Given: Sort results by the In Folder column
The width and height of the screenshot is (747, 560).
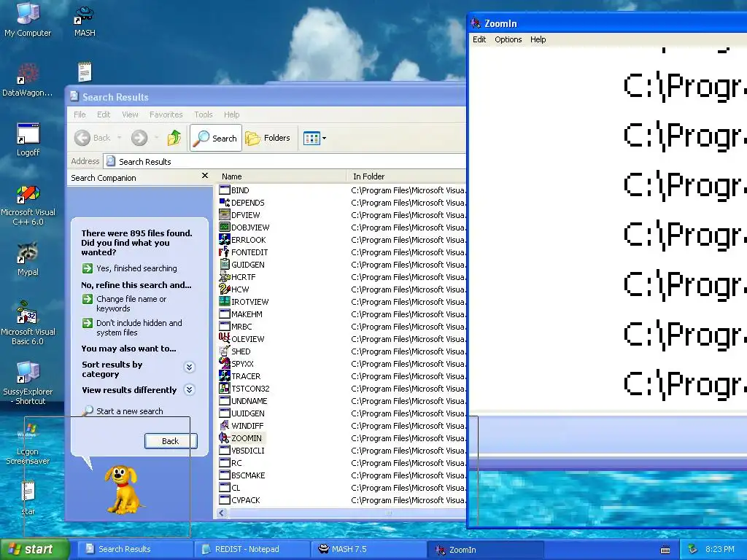Looking at the screenshot, I should (x=406, y=176).
